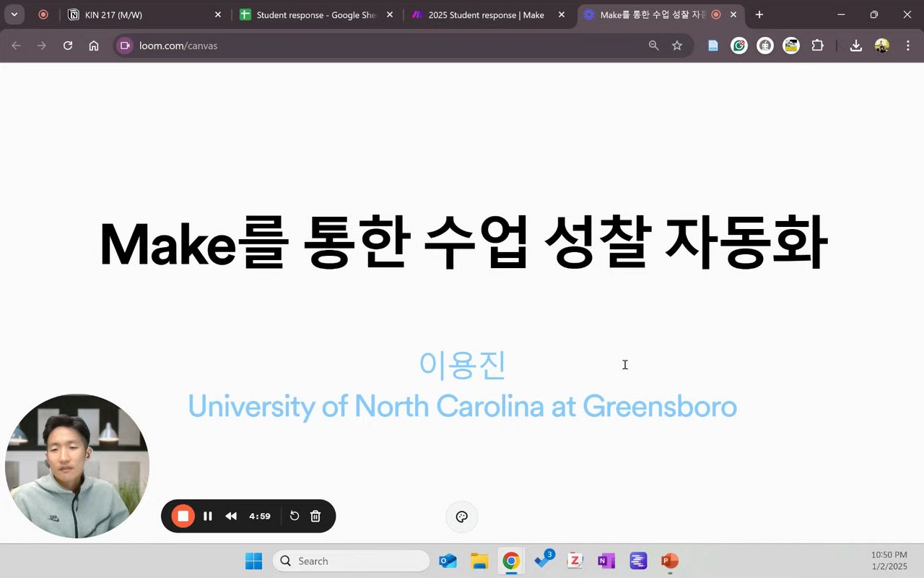Close the Loom canvas tab
This screenshot has height=578, width=924.
tap(734, 14)
